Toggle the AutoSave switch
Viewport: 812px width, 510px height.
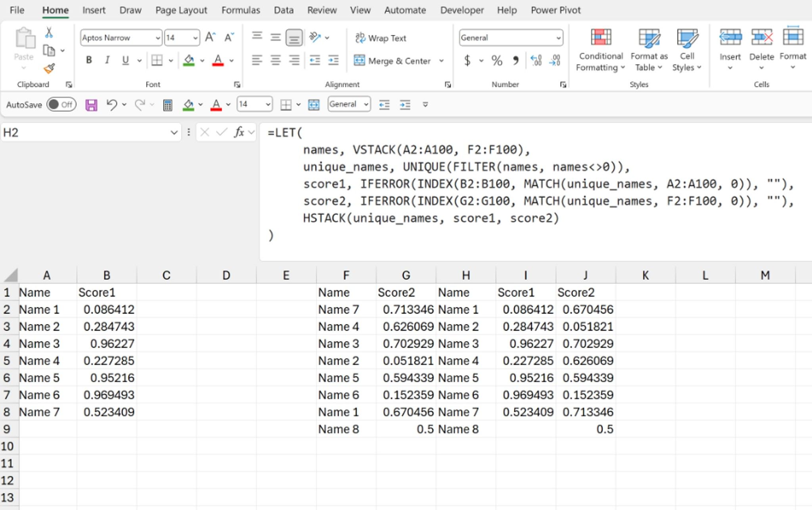[x=61, y=104]
